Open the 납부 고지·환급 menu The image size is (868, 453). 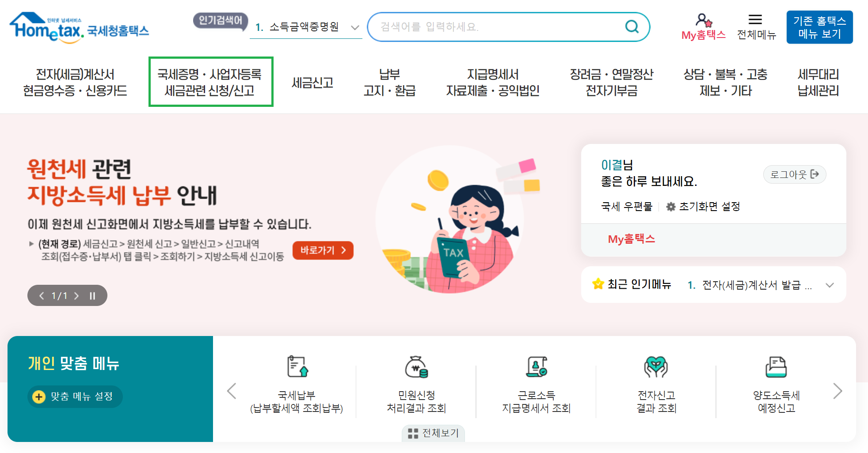pos(391,82)
